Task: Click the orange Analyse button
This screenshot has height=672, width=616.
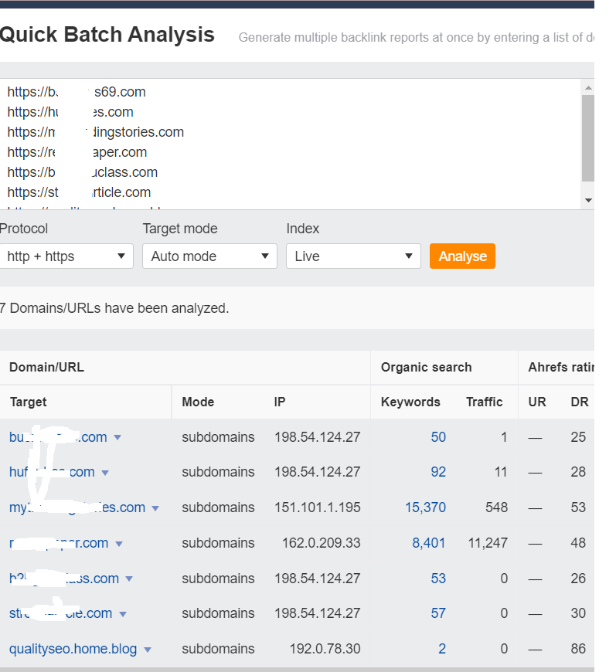Action: pyautogui.click(x=462, y=256)
